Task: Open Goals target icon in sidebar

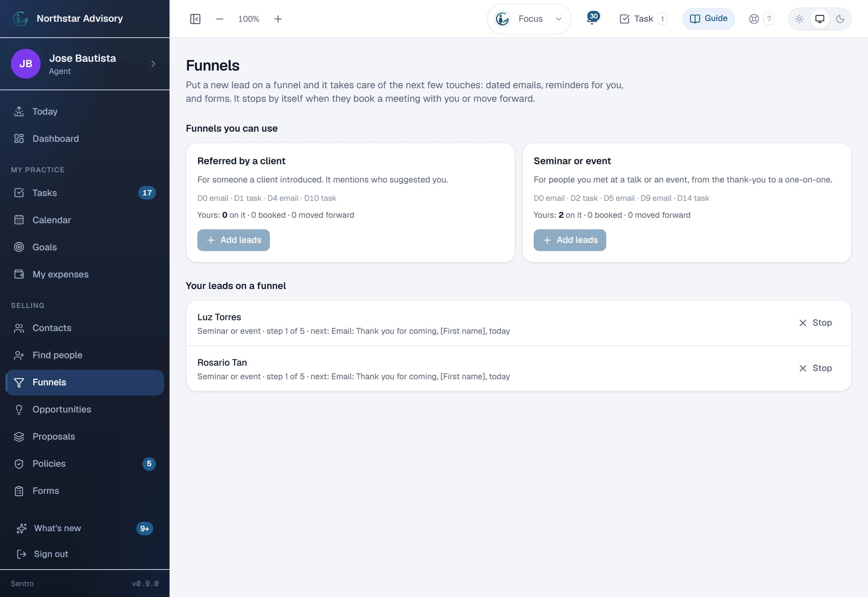Action: 19,247
